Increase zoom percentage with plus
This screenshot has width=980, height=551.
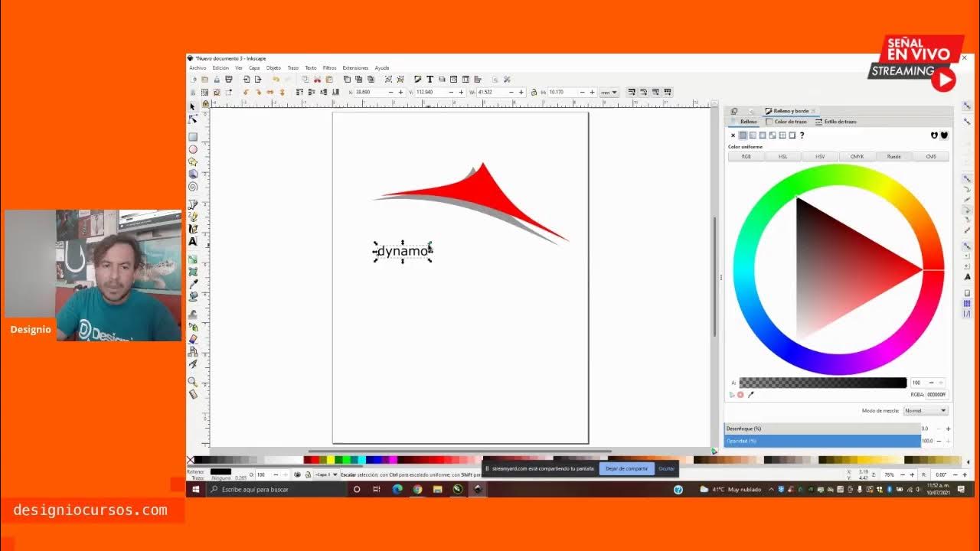click(x=912, y=474)
